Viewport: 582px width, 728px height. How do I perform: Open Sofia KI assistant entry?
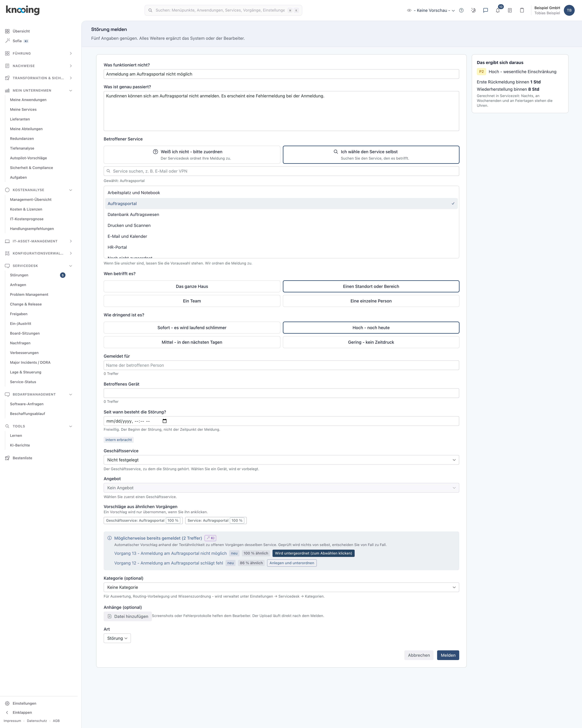[x=17, y=41]
